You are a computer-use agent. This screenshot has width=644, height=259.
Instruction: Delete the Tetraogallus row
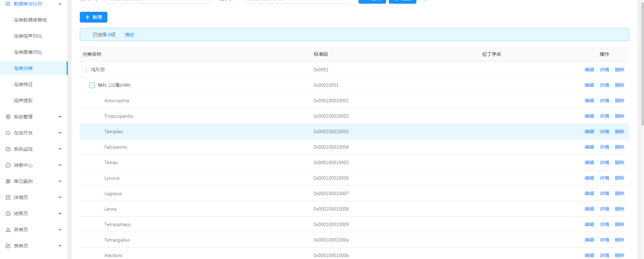(x=619, y=240)
